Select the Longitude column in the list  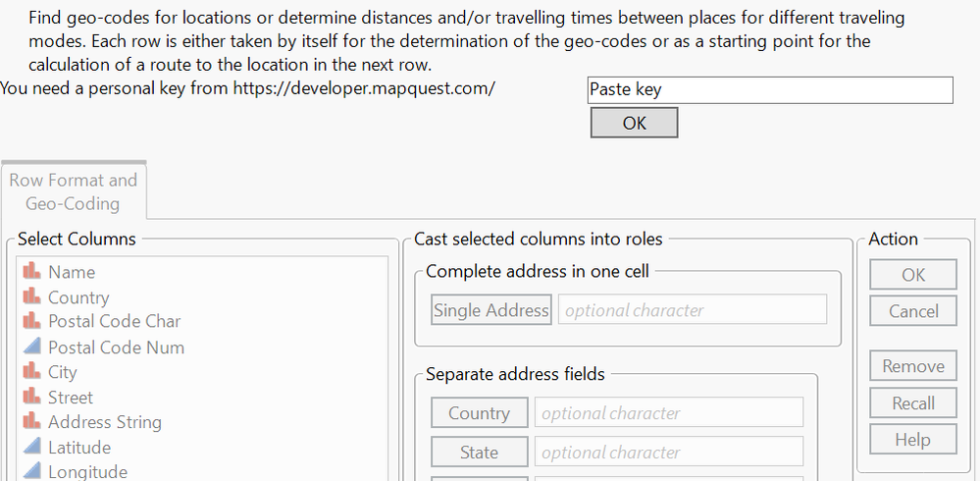87,471
